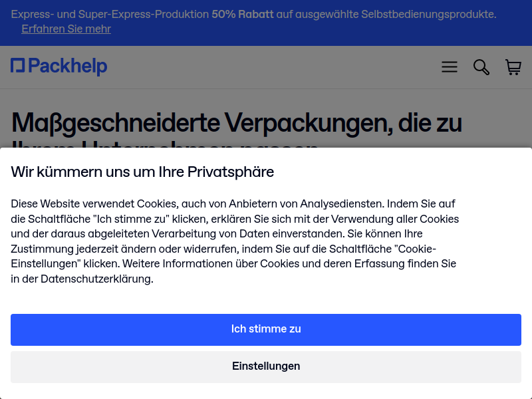Click the magnifying glass search icon
Screen dimensions: 532x399
(x=481, y=67)
